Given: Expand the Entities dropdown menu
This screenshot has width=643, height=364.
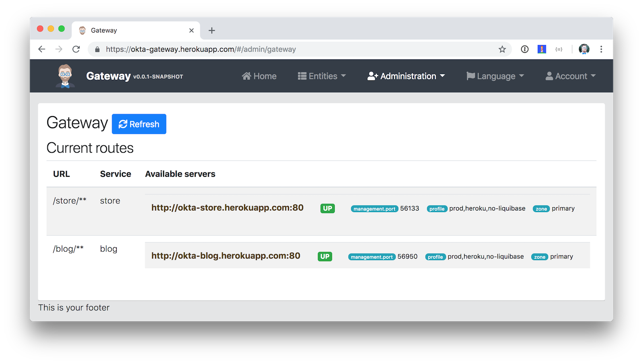Looking at the screenshot, I should [x=322, y=76].
